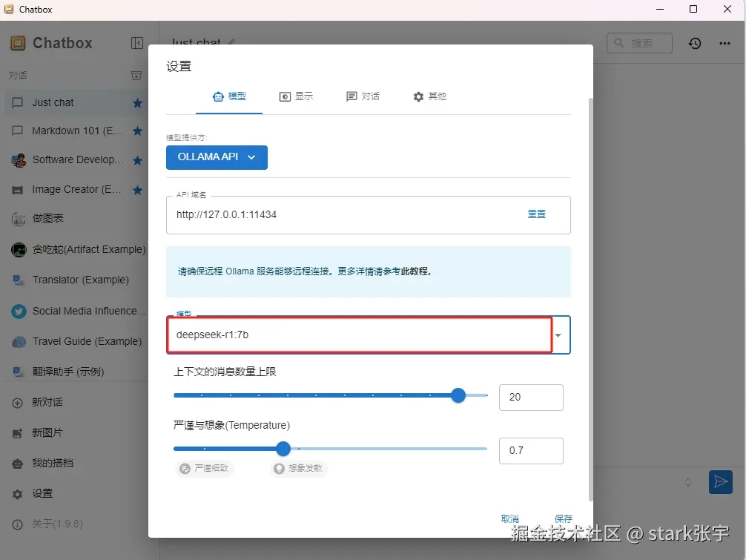Click the 新图片 image icon
The width and height of the screenshot is (746, 560).
(17, 433)
